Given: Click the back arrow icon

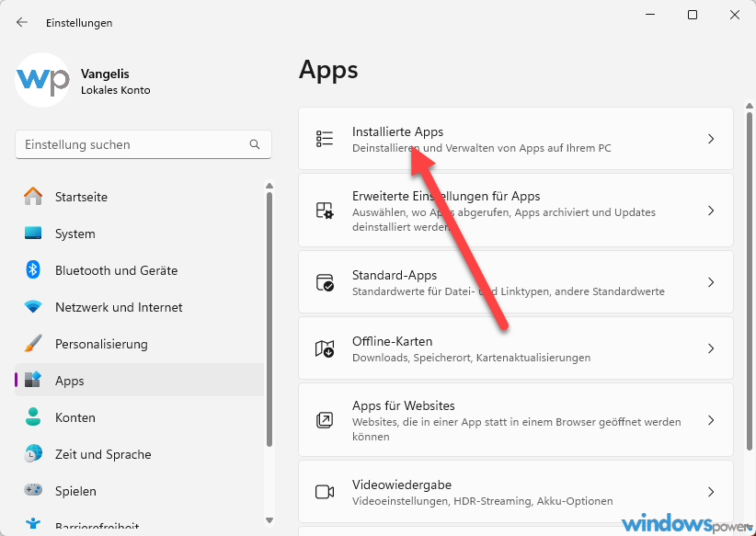Looking at the screenshot, I should click(22, 22).
